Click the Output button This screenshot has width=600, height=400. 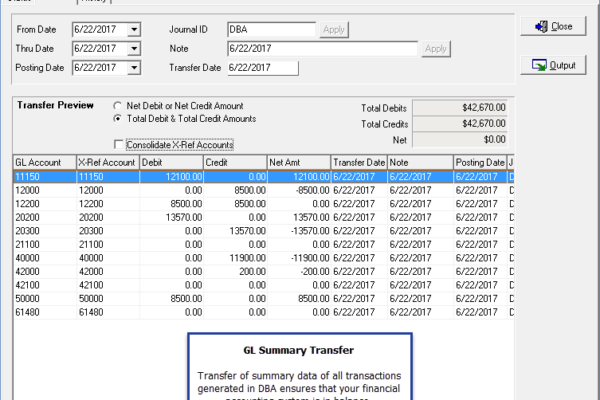tap(553, 65)
